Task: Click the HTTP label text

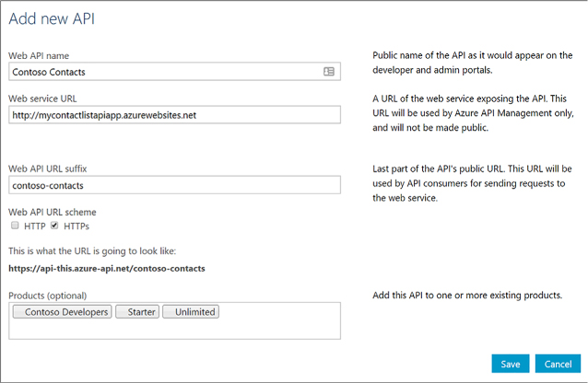Action: pyautogui.click(x=35, y=226)
